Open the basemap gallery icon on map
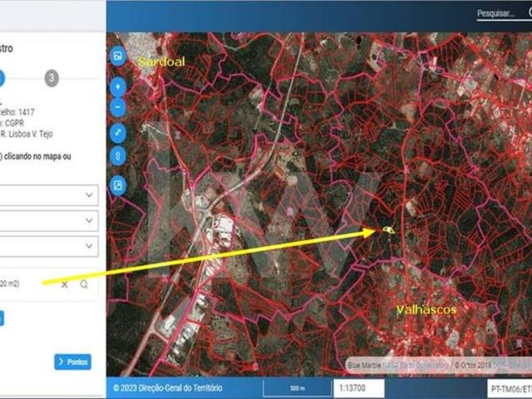532x399 pixels. click(118, 57)
